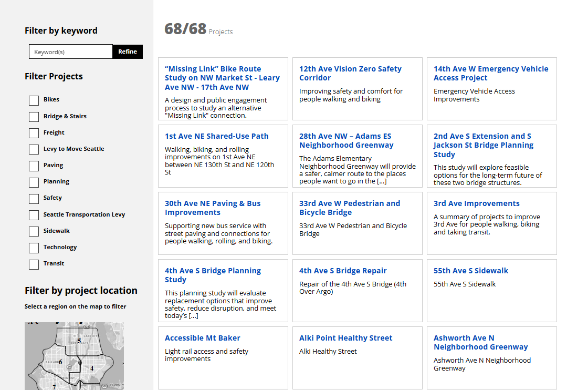Viewport: 588px width, 390px height.
Task: Select the Paving filter checkbox
Action: pyautogui.click(x=34, y=166)
